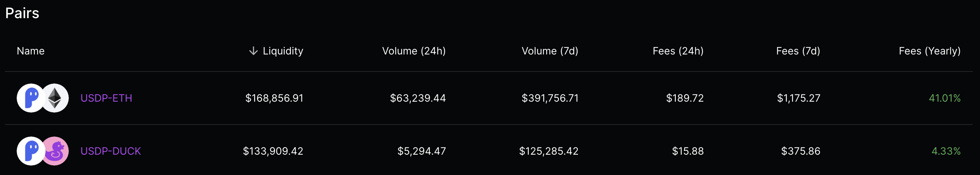
Task: Click the $168,856.91 liquidity value
Action: pyautogui.click(x=274, y=98)
